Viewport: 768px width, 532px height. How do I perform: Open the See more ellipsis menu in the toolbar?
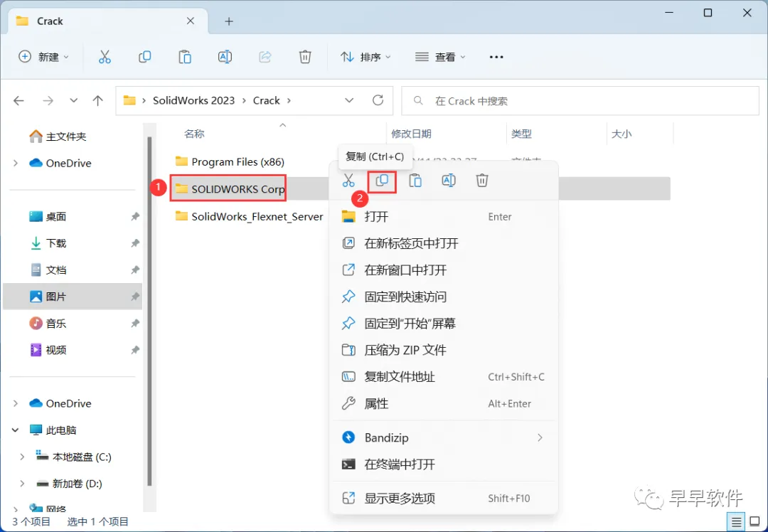pos(496,57)
